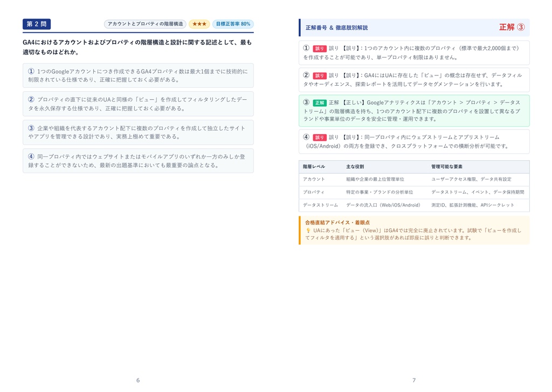Select answer option ① about property limit
This screenshot has height=392, width=552.
pyautogui.click(x=138, y=75)
